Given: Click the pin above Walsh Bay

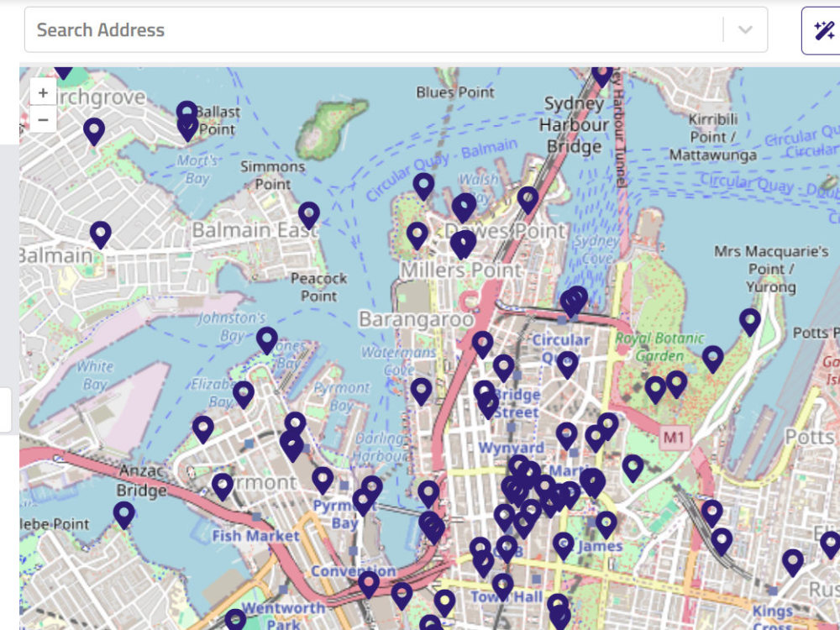Looking at the screenshot, I should tap(423, 186).
